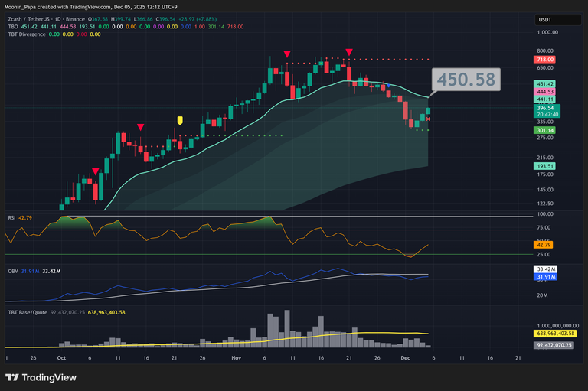The width and height of the screenshot is (588, 391).
Task: Click the green 301.14 price axis label
Action: (x=545, y=130)
